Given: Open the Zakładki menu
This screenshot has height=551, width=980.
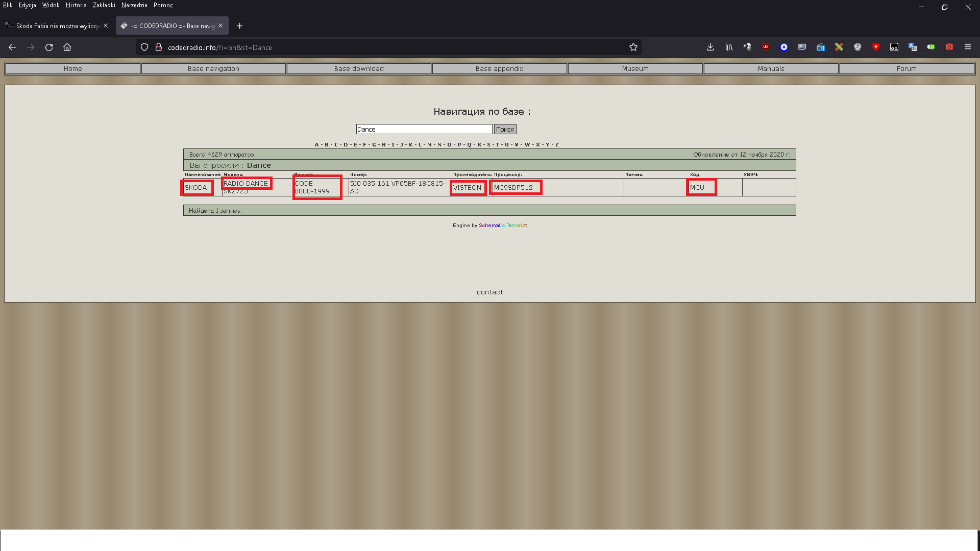Looking at the screenshot, I should [104, 5].
